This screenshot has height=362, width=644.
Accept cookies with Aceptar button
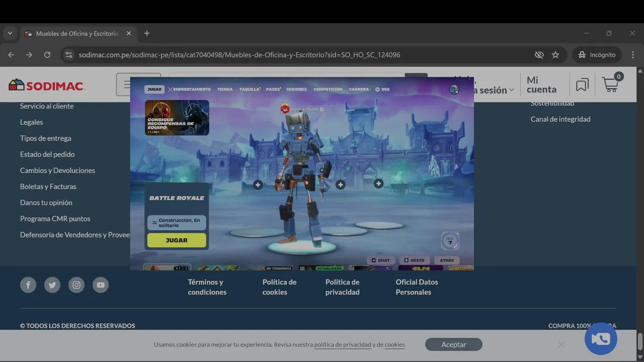coord(454,344)
